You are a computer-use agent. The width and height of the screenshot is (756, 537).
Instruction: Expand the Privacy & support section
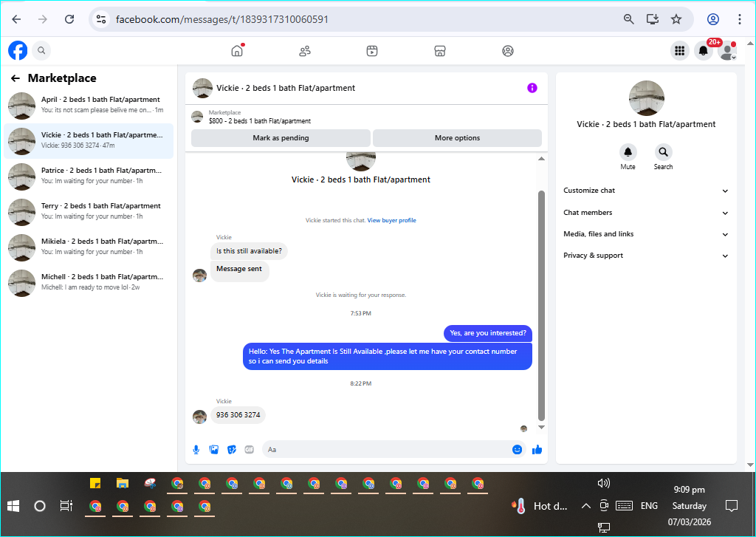click(x=645, y=256)
